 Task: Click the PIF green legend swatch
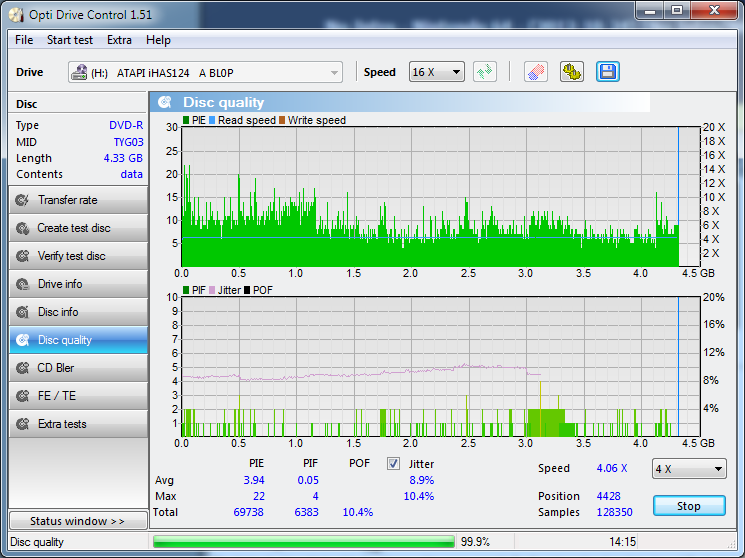(x=186, y=290)
